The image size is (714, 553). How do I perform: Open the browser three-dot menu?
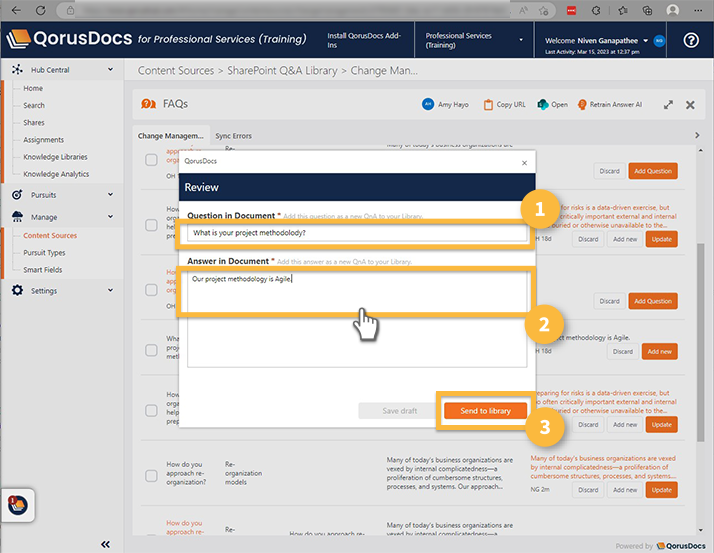(x=698, y=10)
